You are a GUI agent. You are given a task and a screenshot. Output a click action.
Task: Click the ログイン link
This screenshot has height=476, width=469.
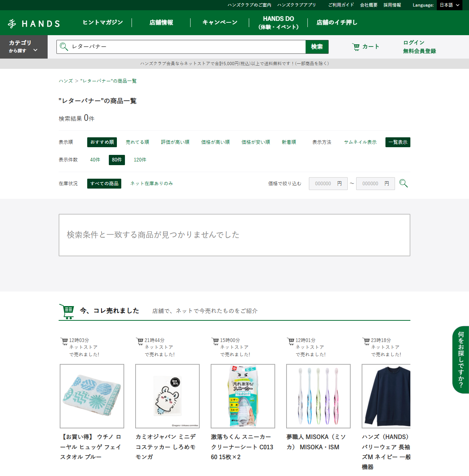tap(414, 42)
